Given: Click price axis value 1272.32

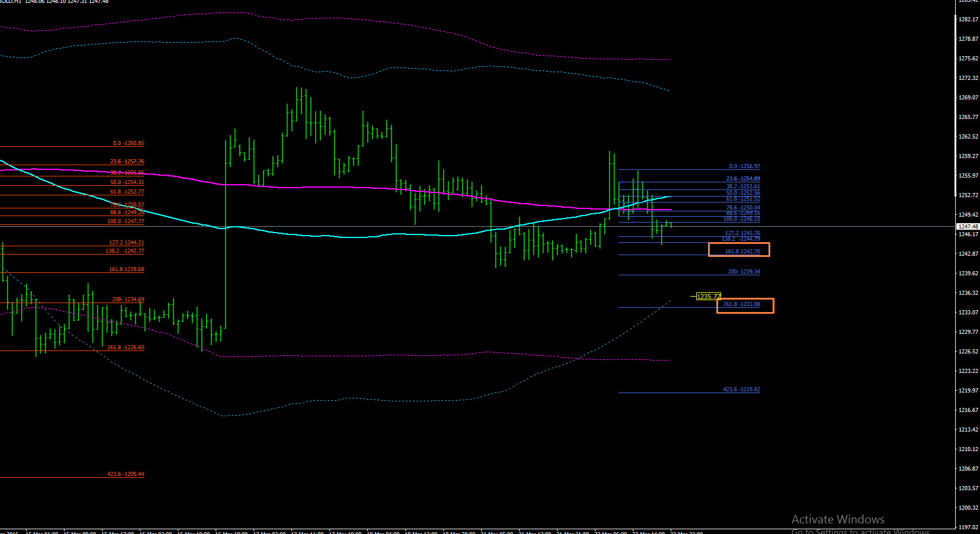Looking at the screenshot, I should pyautogui.click(x=968, y=78).
